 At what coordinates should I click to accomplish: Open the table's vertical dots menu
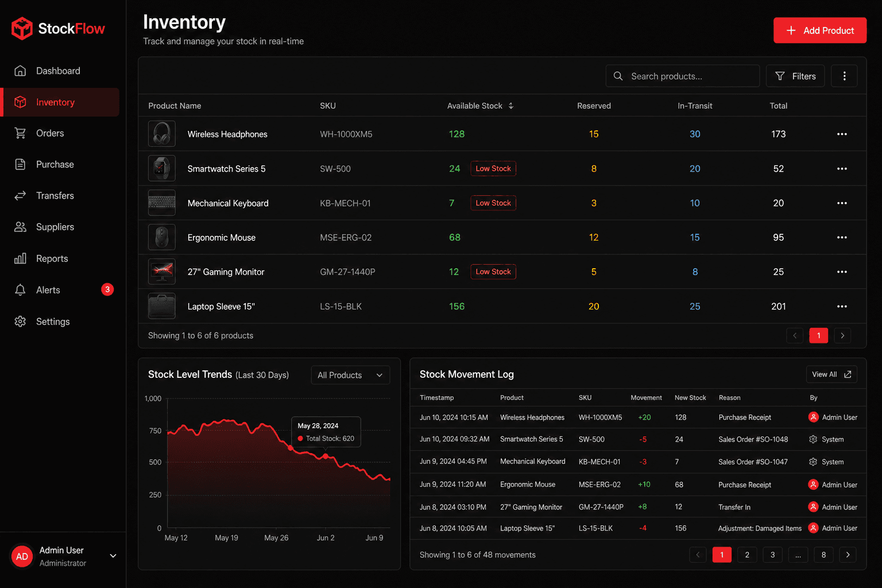(x=844, y=76)
